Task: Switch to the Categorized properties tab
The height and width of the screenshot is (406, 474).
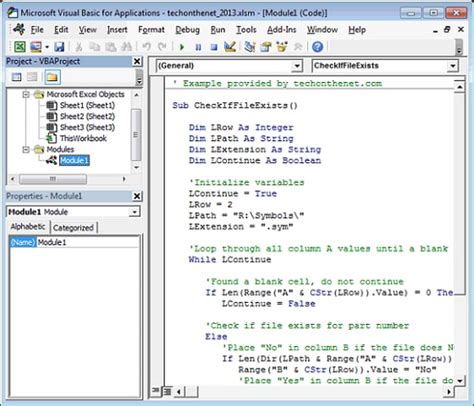Action: pyautogui.click(x=73, y=228)
